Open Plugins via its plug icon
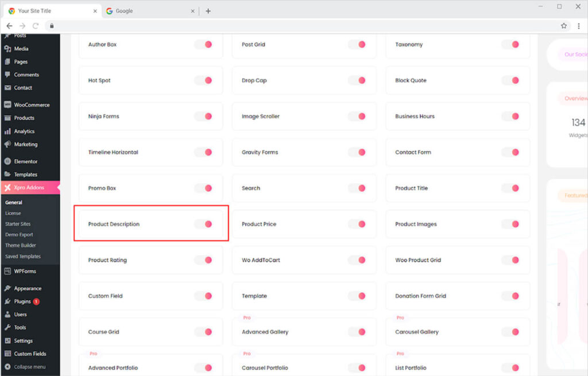Screen dimensions: 588x376 (7, 301)
